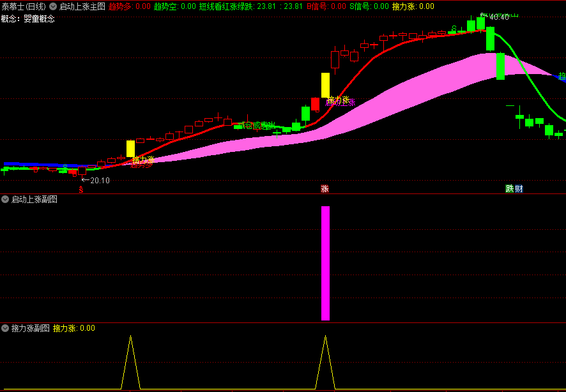566x392 pixels.
Task: Open the 启动上涨副图 panel dropdown arrow
Action: (x=5, y=199)
